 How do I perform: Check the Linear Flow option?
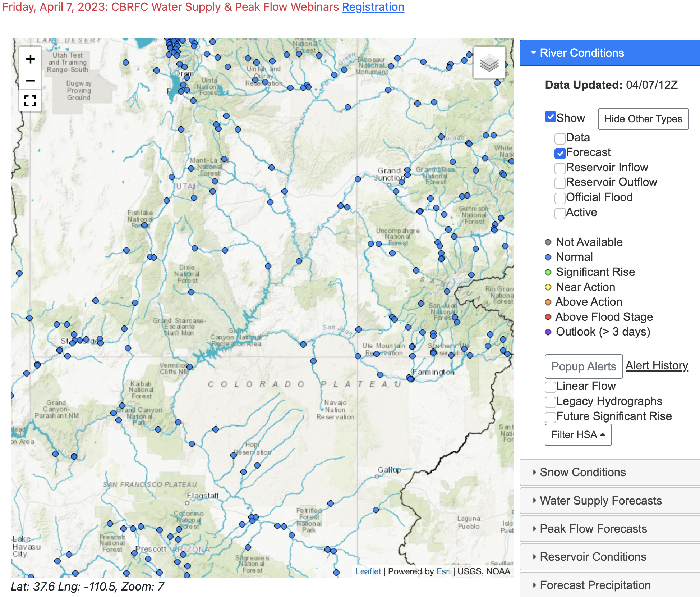(550, 387)
